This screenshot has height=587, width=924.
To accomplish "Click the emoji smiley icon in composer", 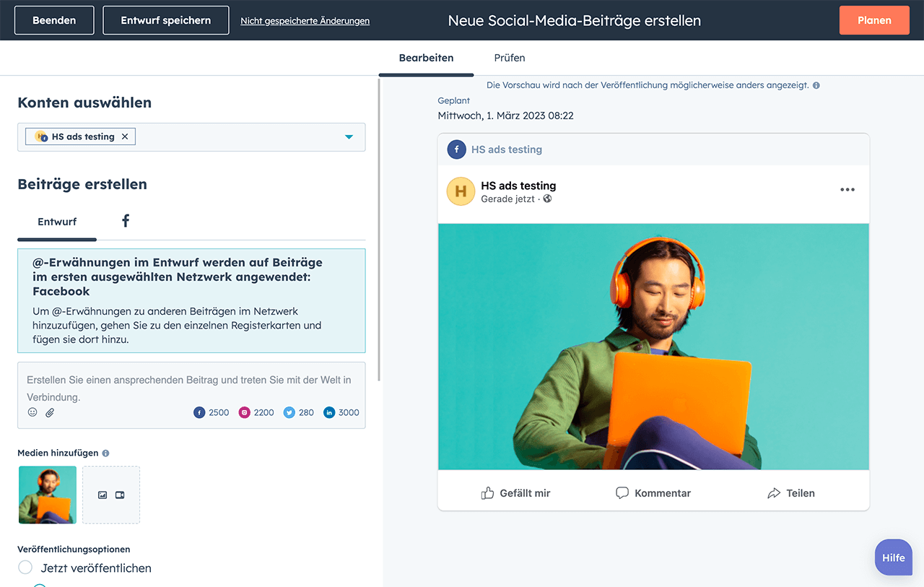I will pos(32,412).
